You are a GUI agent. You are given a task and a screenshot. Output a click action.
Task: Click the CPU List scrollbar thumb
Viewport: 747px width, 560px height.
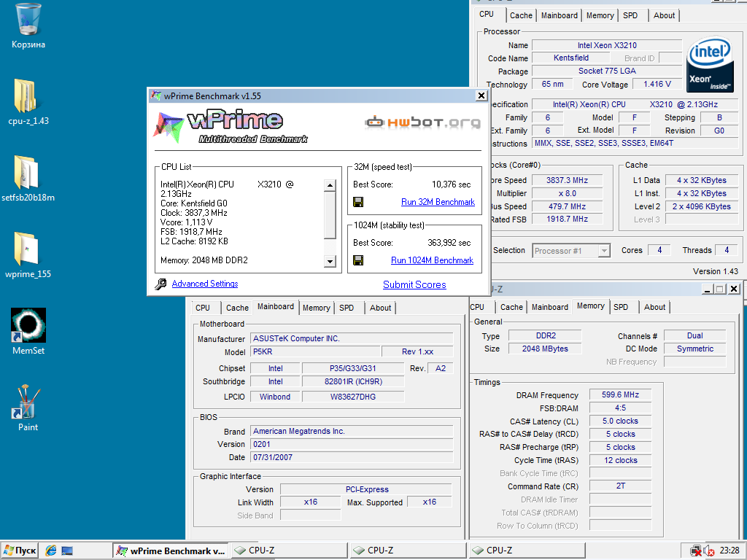[330, 215]
